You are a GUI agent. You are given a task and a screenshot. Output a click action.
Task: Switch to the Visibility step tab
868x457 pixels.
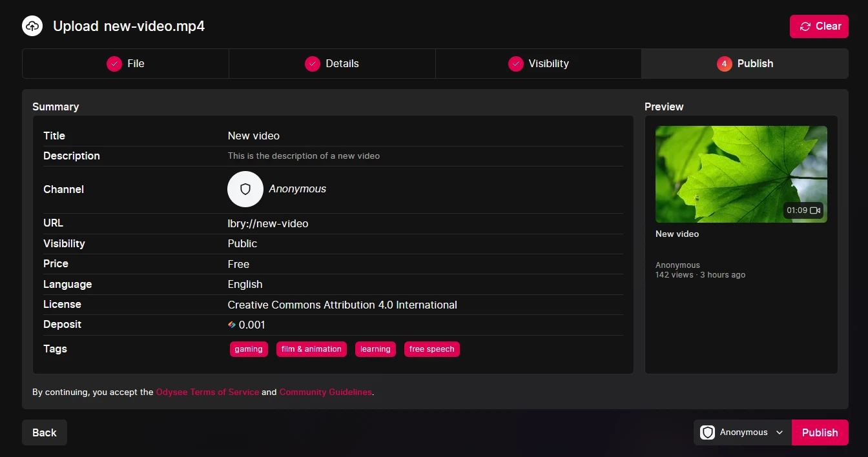[x=539, y=64]
